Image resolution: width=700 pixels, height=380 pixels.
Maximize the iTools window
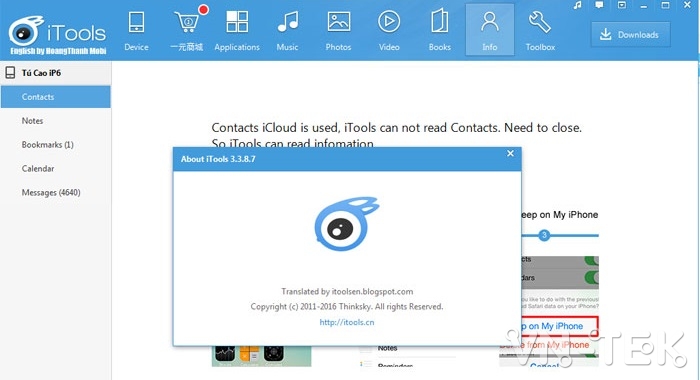(665, 5)
